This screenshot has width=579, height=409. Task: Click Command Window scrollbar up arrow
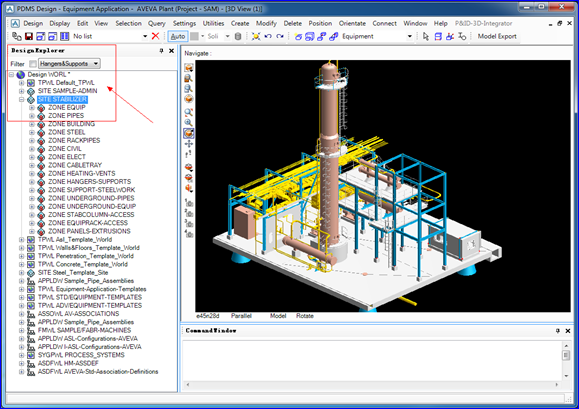566,346
